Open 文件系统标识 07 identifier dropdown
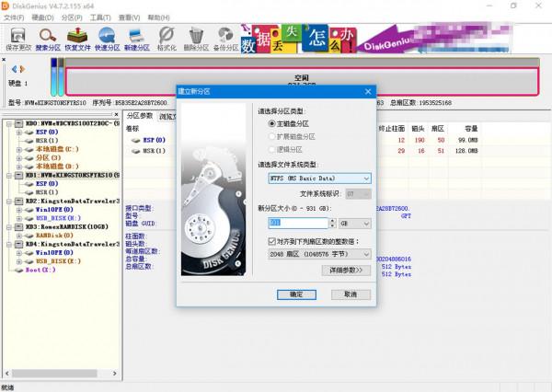Viewport: 552px width, 392px height. [358, 194]
